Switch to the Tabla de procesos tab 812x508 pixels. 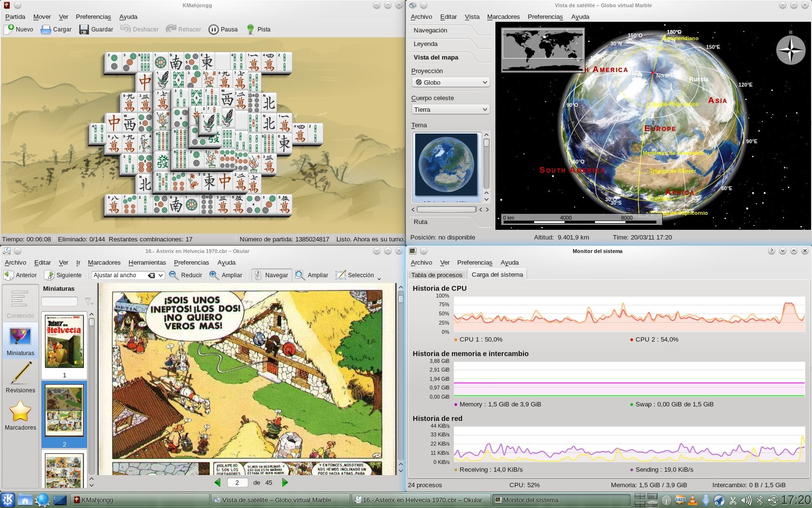[x=436, y=275]
